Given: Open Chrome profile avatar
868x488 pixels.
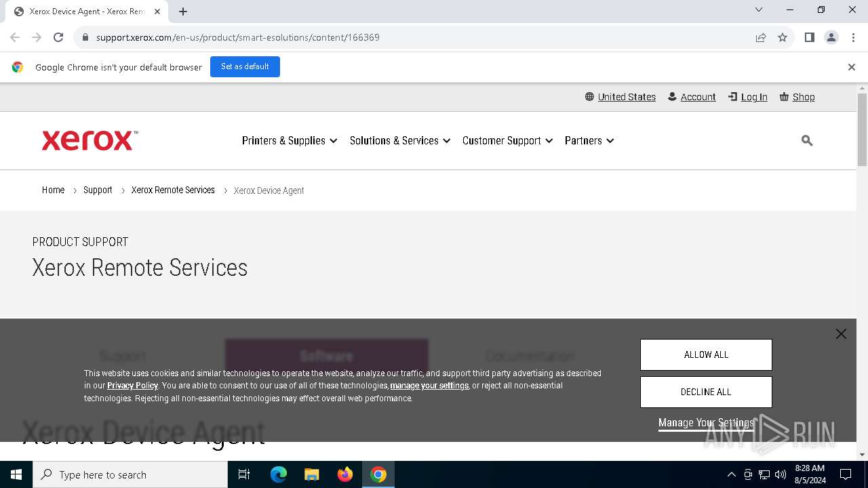Looking at the screenshot, I should click(831, 37).
